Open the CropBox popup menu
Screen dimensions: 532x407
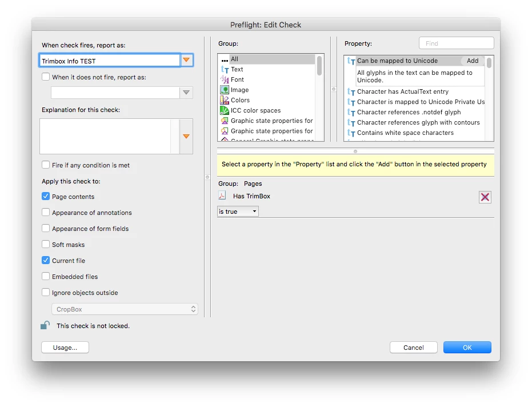point(125,309)
